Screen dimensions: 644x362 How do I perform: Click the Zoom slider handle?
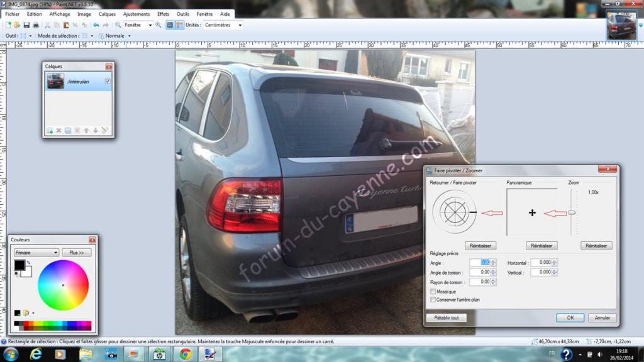572,212
